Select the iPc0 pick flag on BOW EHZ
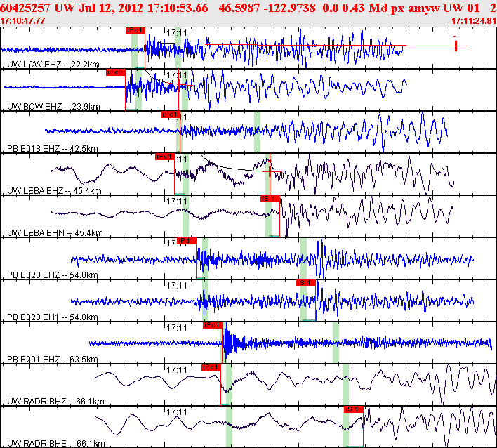 tap(116, 72)
